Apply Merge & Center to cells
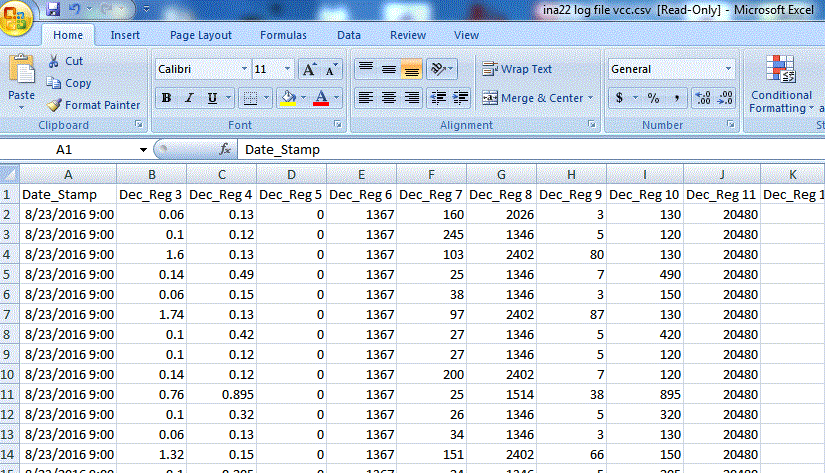The height and width of the screenshot is (473, 825). coord(532,98)
